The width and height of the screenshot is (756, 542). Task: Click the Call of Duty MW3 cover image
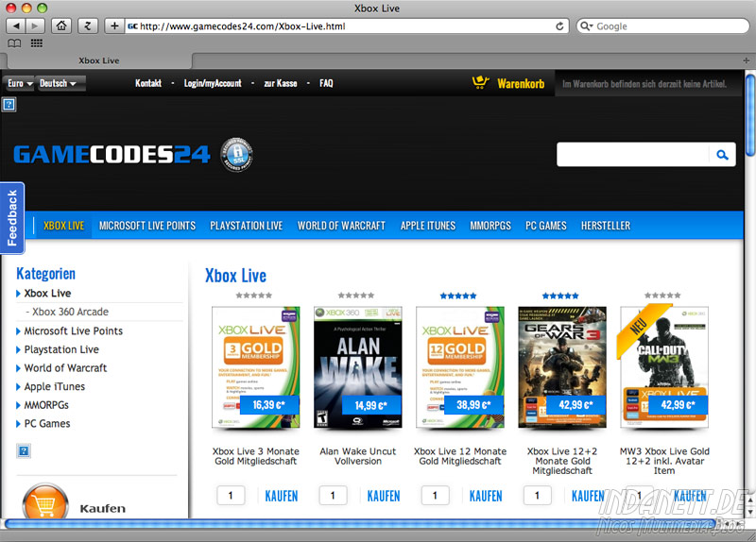coord(664,367)
